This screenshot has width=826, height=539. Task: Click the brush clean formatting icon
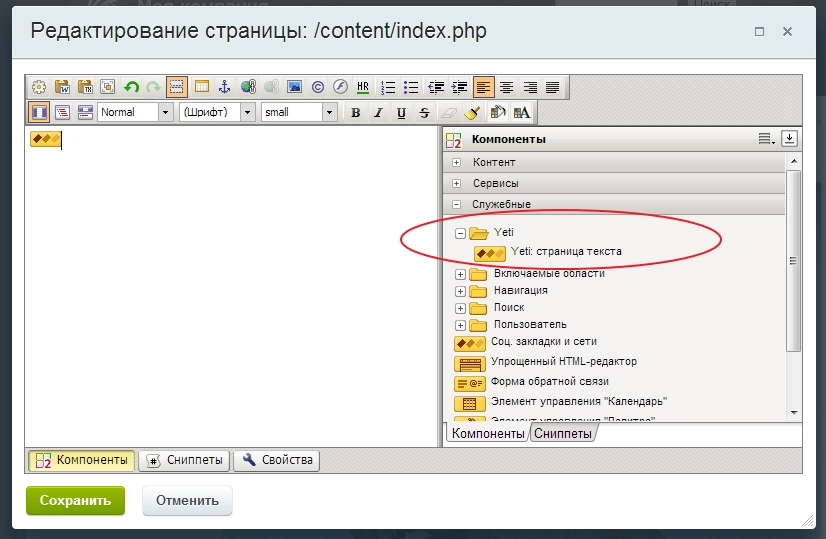click(471, 112)
